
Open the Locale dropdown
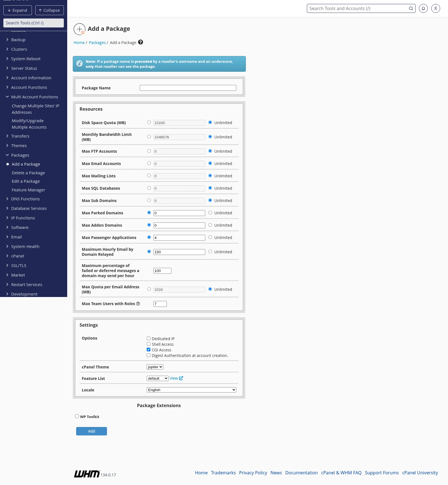[x=192, y=390]
